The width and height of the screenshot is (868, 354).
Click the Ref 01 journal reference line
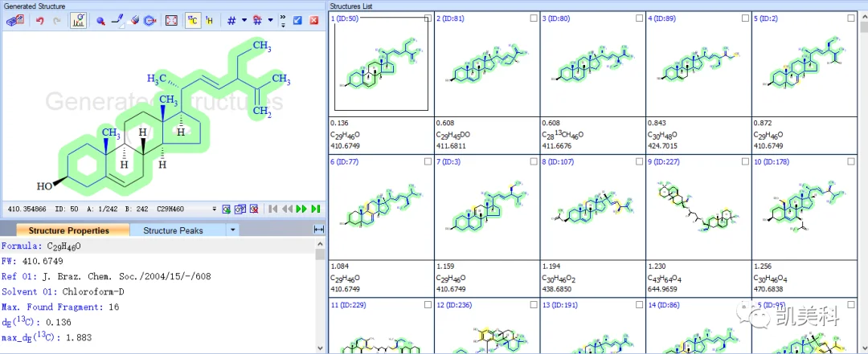[x=106, y=276]
